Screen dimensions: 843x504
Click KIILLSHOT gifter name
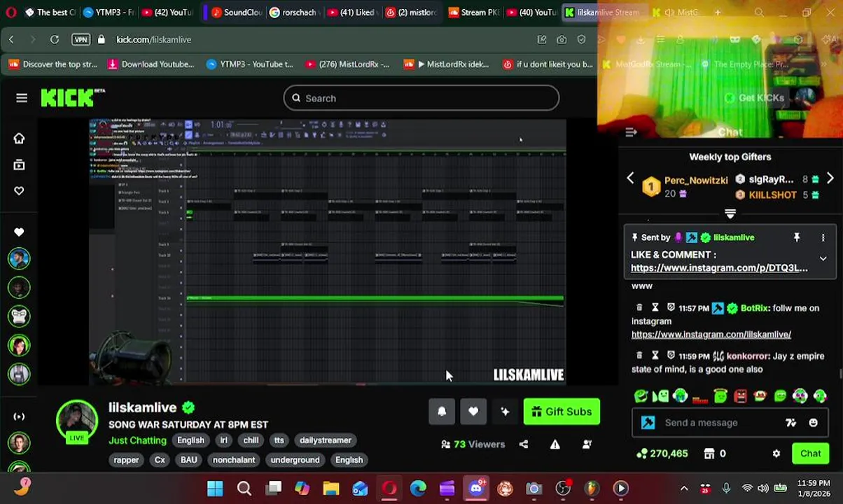click(772, 195)
